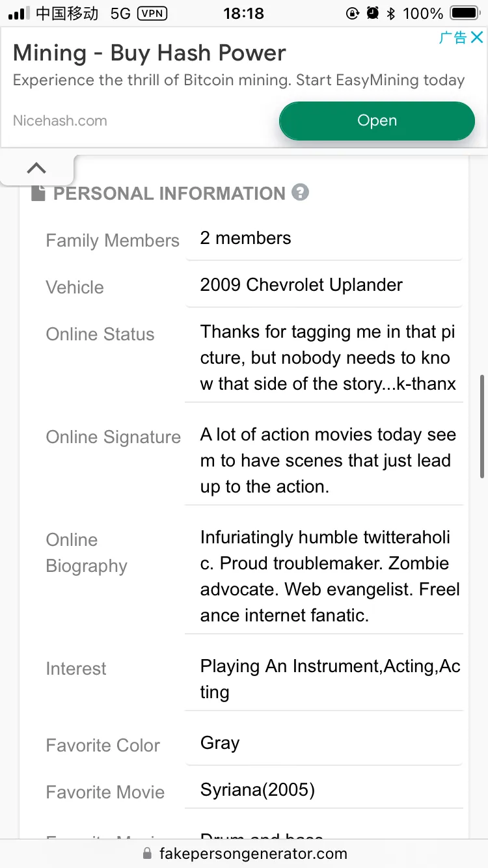Tap the VPN indicator in status bar

click(x=152, y=13)
